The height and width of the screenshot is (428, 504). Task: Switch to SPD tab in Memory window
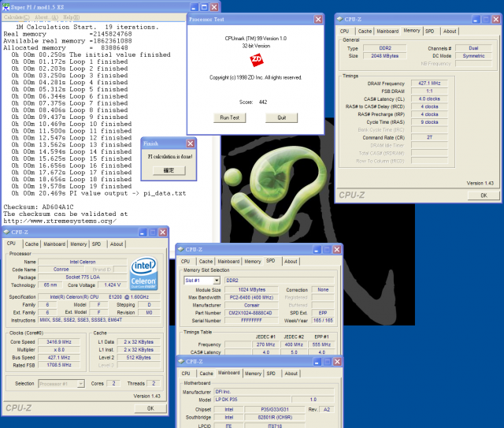tap(430, 32)
